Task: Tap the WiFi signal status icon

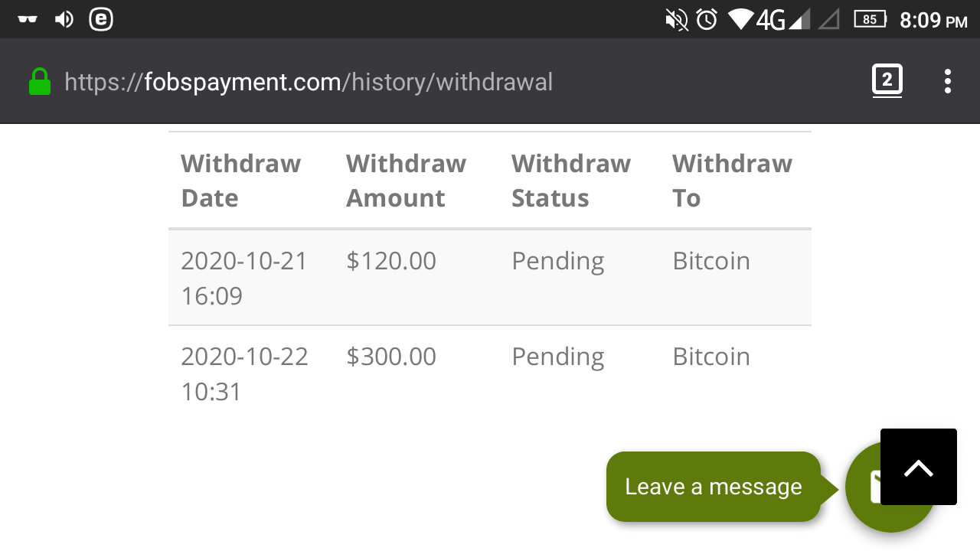Action: (740, 20)
